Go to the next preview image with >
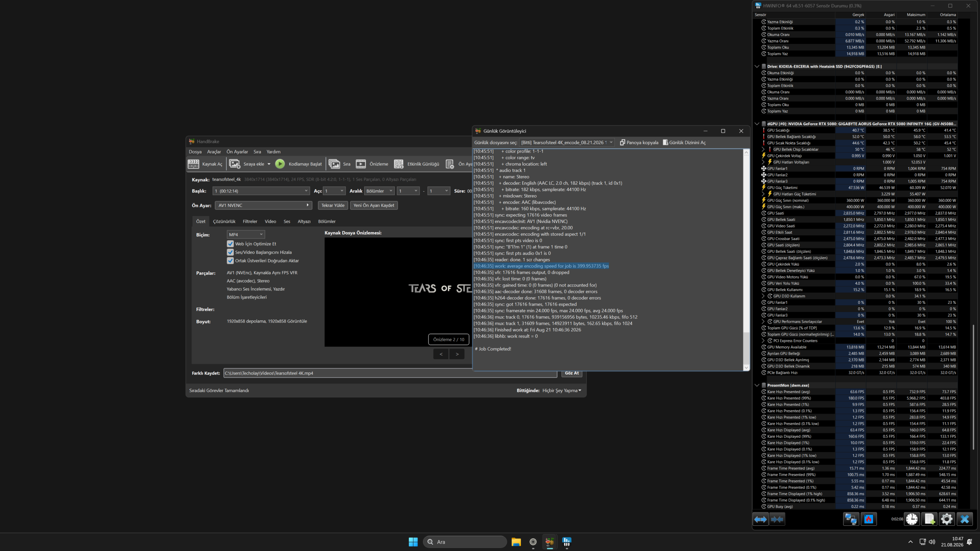Screen dimensions: 980x551 click(x=457, y=354)
